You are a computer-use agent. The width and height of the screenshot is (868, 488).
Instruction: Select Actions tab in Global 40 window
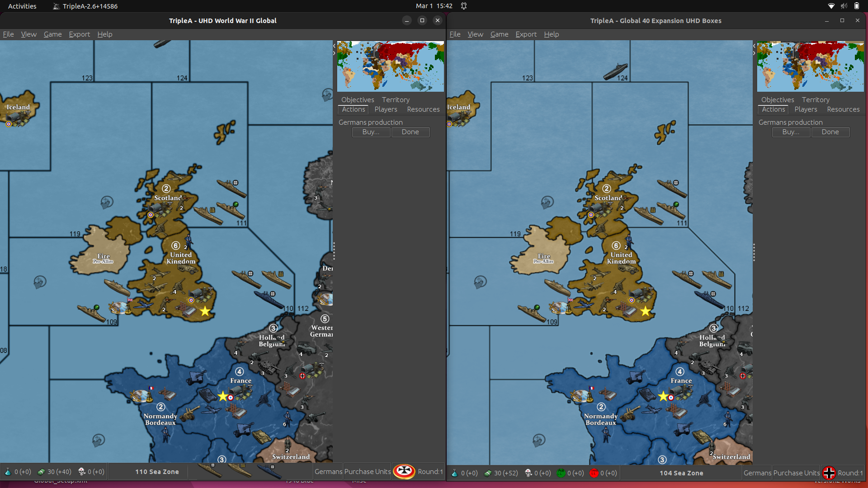pyautogui.click(x=773, y=109)
